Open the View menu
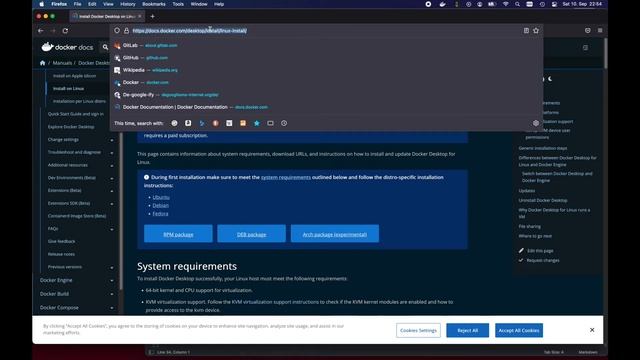The width and height of the screenshot is (640, 360). click(x=108, y=4)
